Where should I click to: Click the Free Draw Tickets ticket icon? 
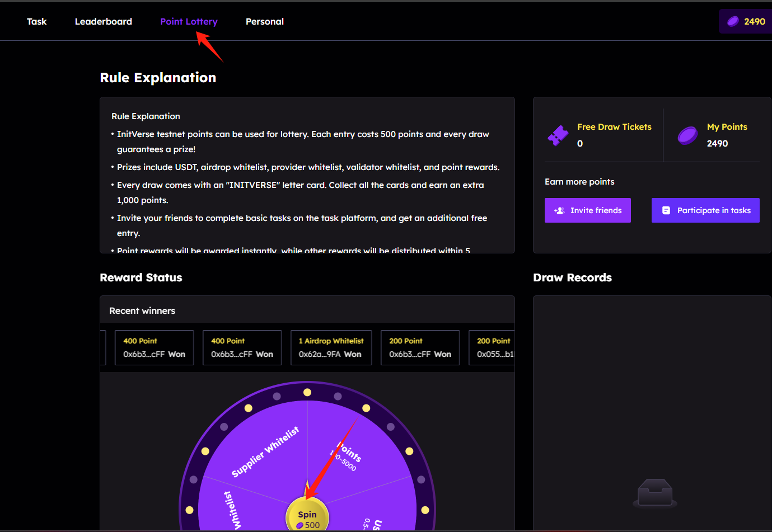(x=558, y=135)
